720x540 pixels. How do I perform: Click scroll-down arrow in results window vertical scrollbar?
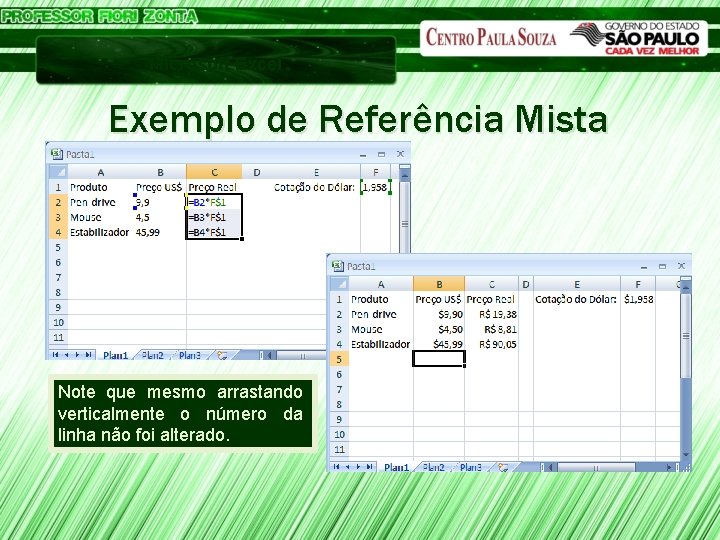[x=686, y=454]
